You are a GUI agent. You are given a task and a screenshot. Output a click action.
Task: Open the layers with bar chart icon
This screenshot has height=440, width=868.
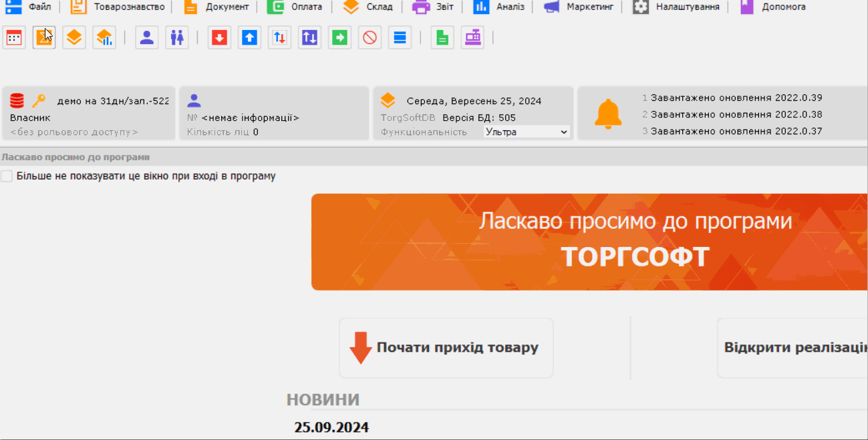(104, 38)
